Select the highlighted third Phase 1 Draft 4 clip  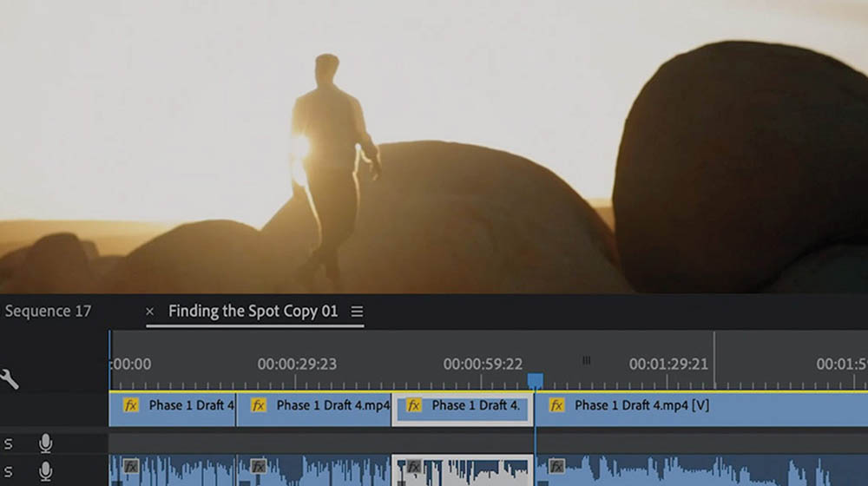pyautogui.click(x=463, y=409)
